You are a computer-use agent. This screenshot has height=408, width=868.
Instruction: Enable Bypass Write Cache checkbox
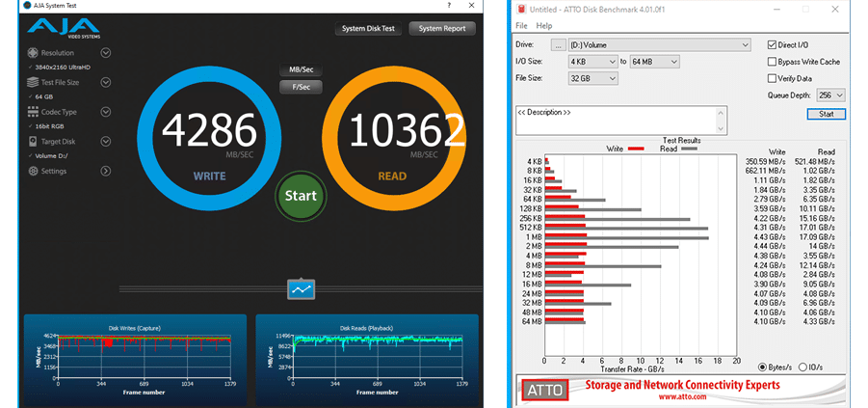point(772,62)
